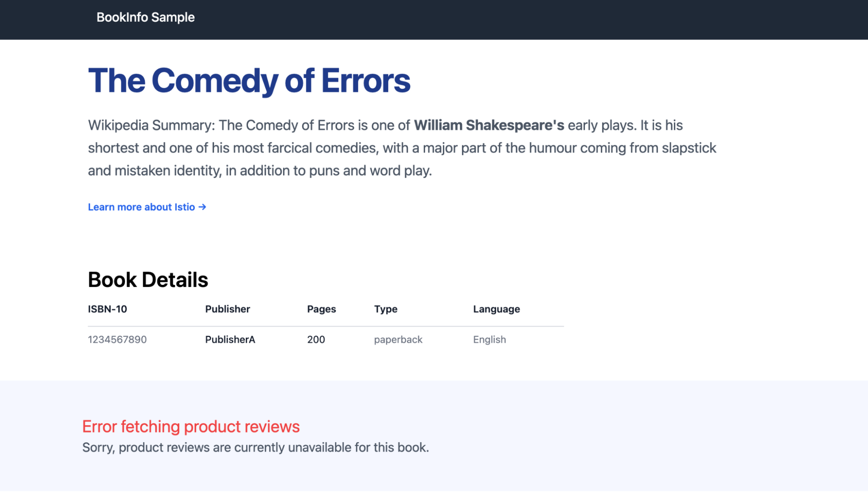Click the English language cell

point(489,340)
